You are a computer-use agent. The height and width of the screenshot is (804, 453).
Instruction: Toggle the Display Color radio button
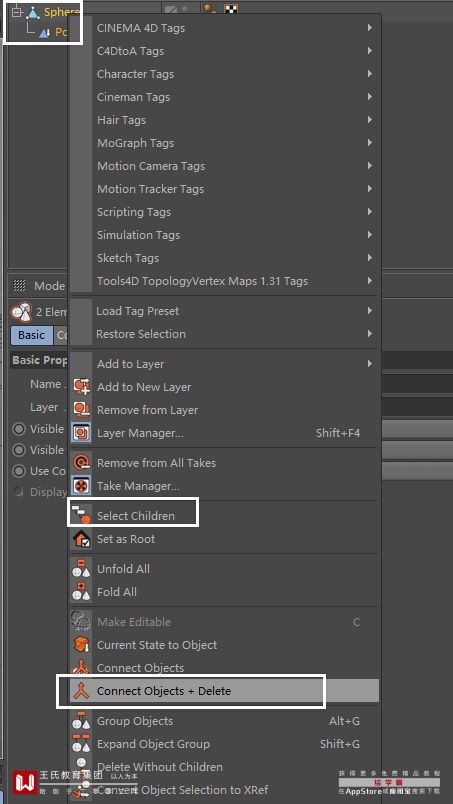[19, 492]
